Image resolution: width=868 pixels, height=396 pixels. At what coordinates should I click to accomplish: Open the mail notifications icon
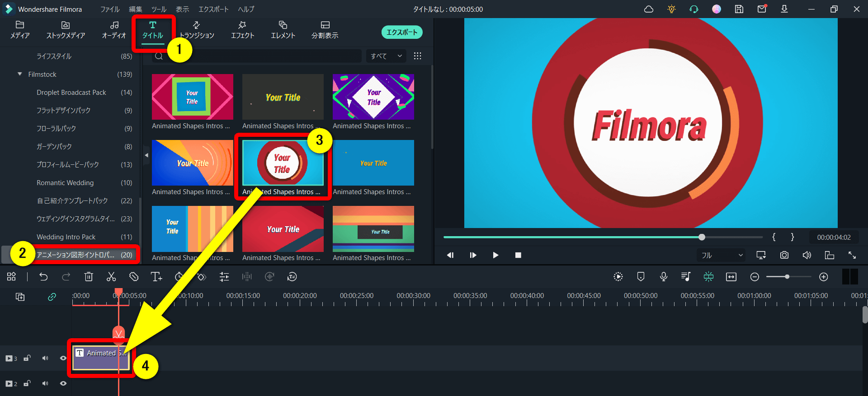click(762, 9)
